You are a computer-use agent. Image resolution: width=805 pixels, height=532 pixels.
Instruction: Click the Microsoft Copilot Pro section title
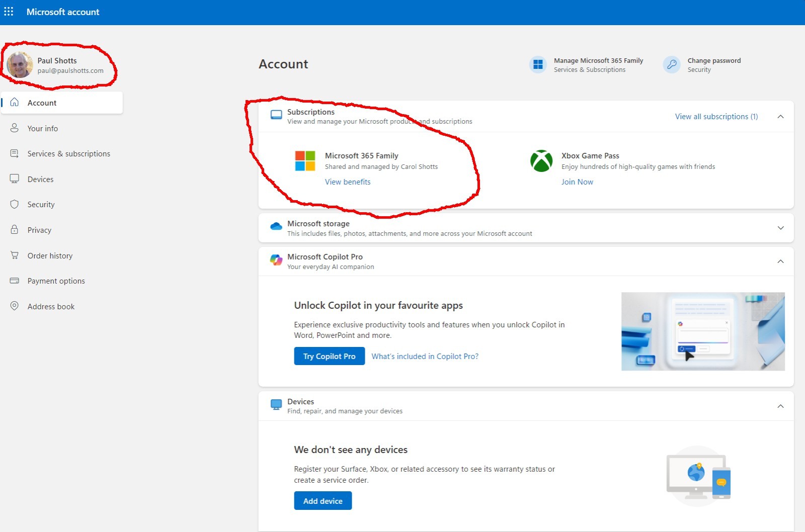[325, 257]
